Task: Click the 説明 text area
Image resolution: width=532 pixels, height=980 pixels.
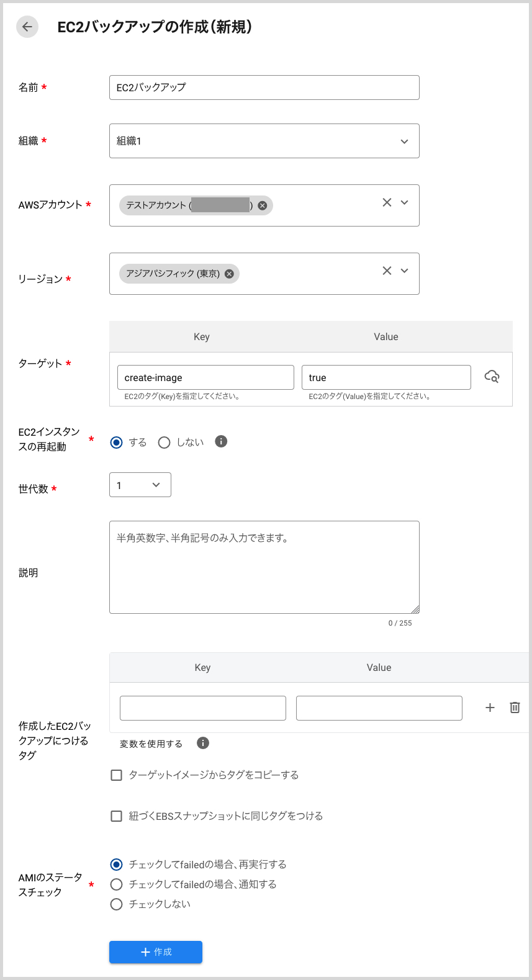Action: click(x=264, y=567)
